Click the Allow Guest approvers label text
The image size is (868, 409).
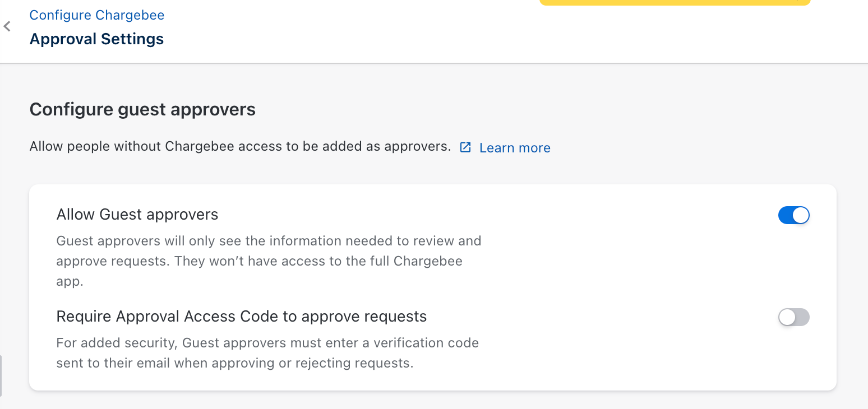[x=137, y=215]
